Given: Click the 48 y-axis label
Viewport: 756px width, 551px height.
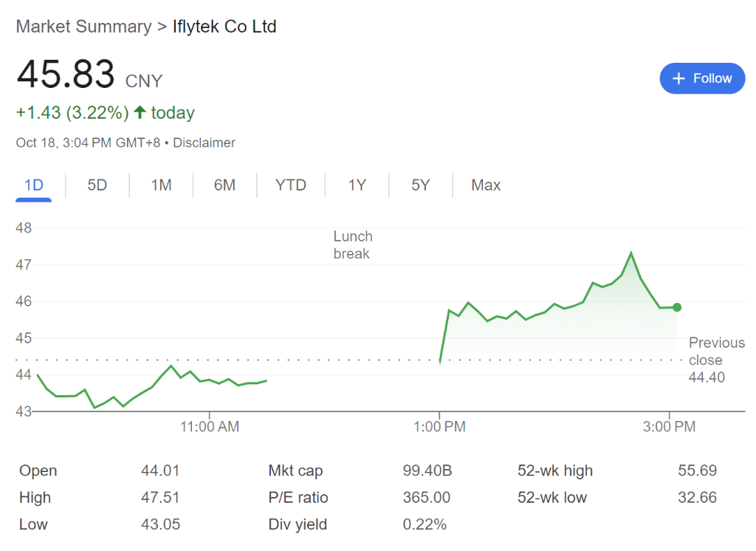Looking at the screenshot, I should (24, 227).
